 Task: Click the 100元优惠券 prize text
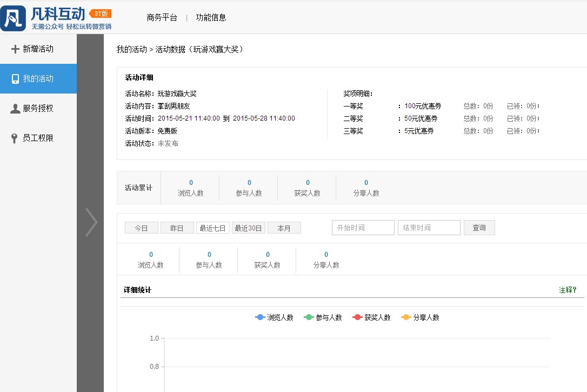click(x=423, y=107)
